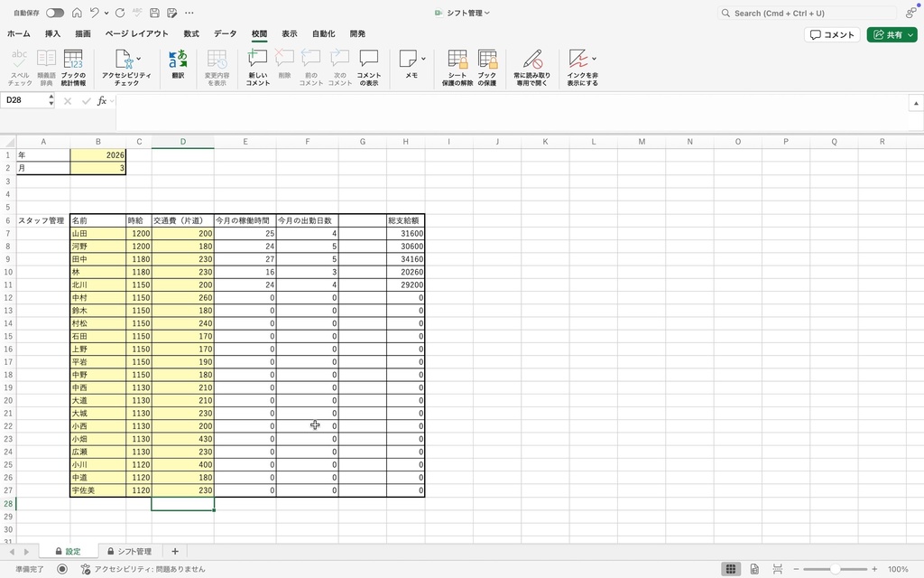Select row 6 header
The height and width of the screenshot is (578, 924).
pyautogui.click(x=8, y=220)
